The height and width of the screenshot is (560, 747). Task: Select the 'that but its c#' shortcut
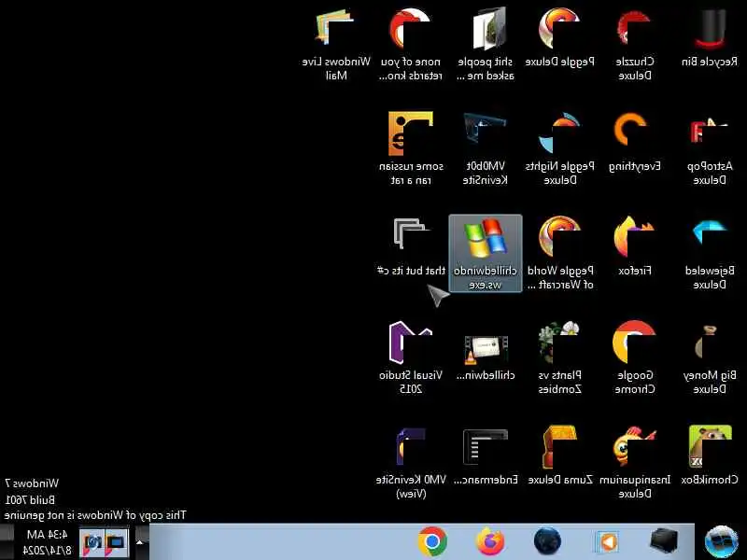[x=411, y=248]
